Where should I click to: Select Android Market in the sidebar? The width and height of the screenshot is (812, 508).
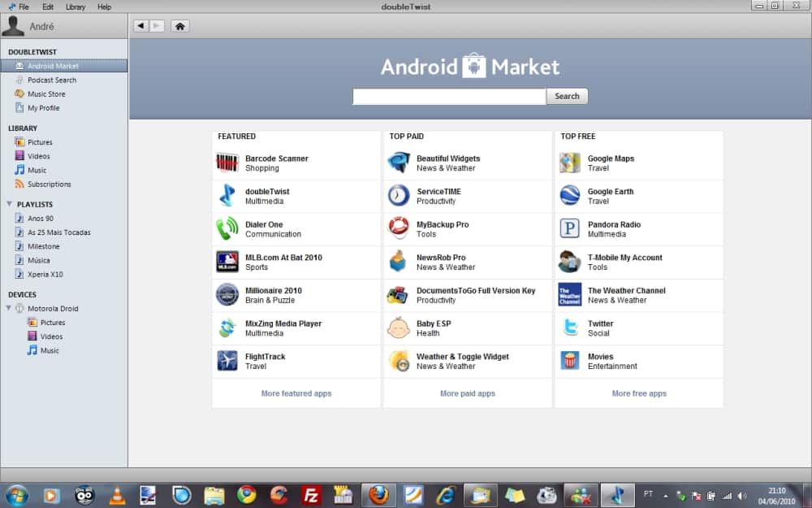64,66
